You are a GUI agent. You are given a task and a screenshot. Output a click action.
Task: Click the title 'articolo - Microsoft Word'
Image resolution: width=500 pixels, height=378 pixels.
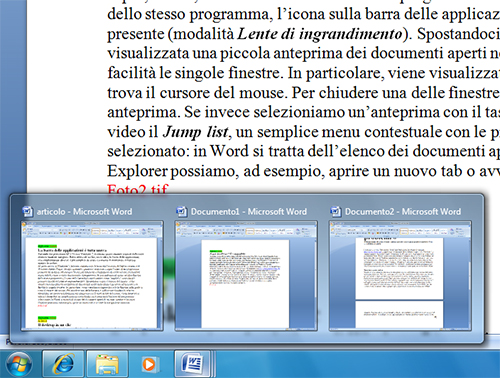(84, 212)
